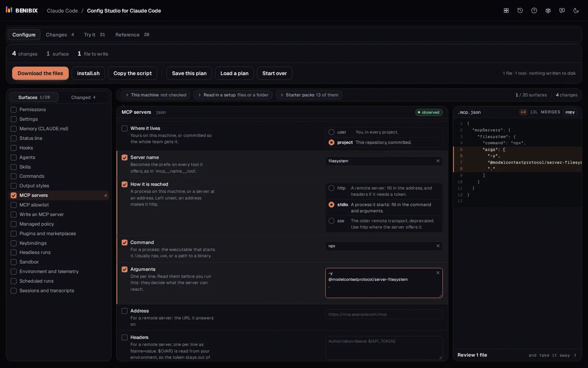Tick the Permissions surface checkbox
This screenshot has height=368, width=588.
[x=14, y=110]
